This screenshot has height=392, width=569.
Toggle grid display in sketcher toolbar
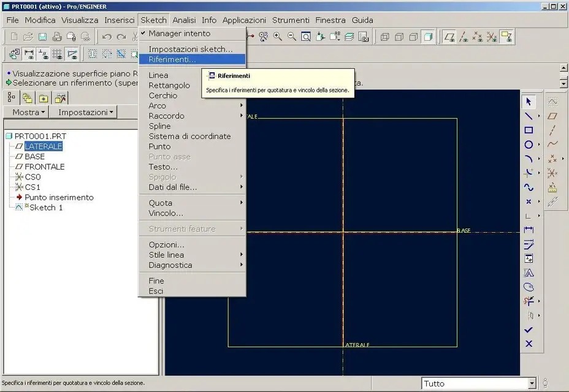coord(58,54)
